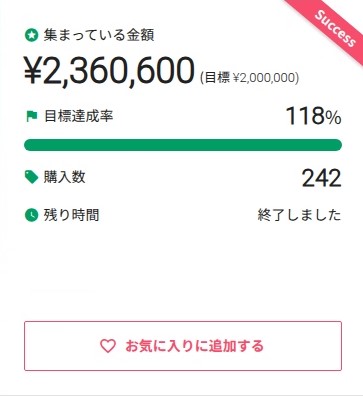The image size is (363, 396).
Task: Click the 購入数 label
Action: pos(65,177)
